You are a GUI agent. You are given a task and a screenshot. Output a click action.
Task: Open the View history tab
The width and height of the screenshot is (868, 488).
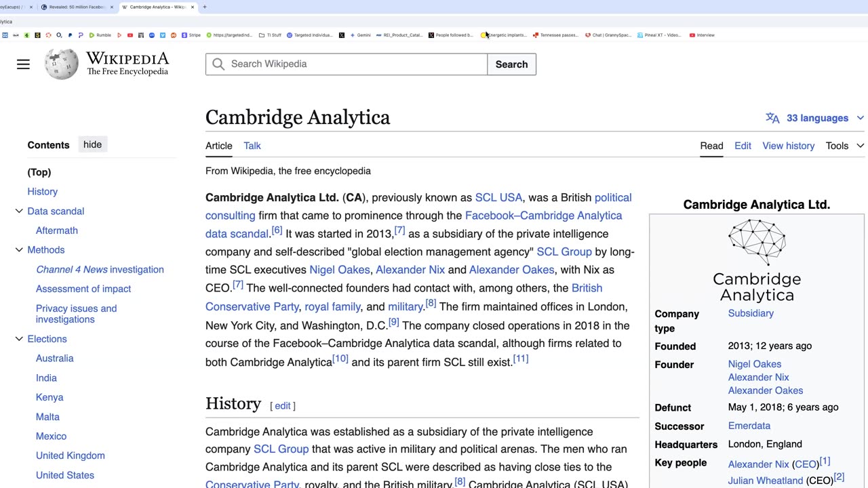pos(788,146)
